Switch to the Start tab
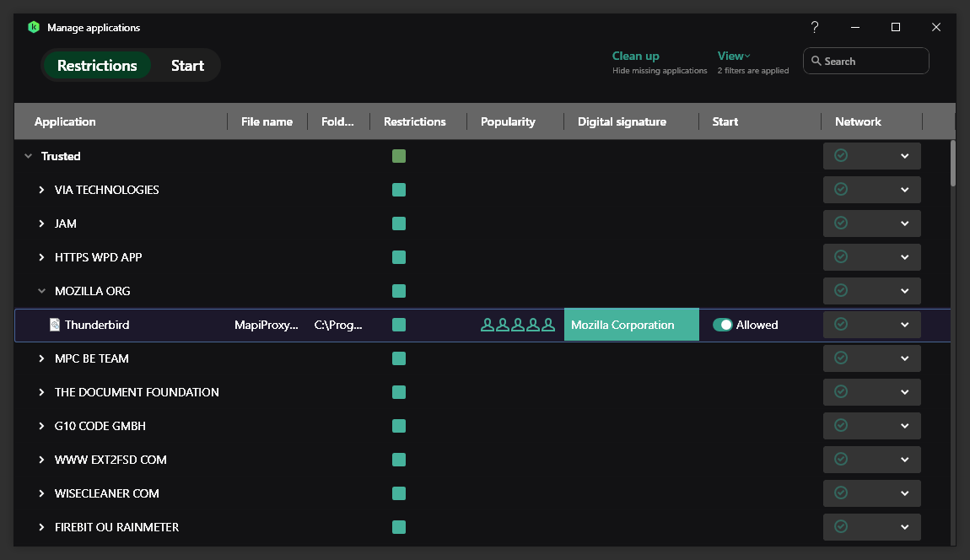This screenshot has width=970, height=560. coord(187,66)
